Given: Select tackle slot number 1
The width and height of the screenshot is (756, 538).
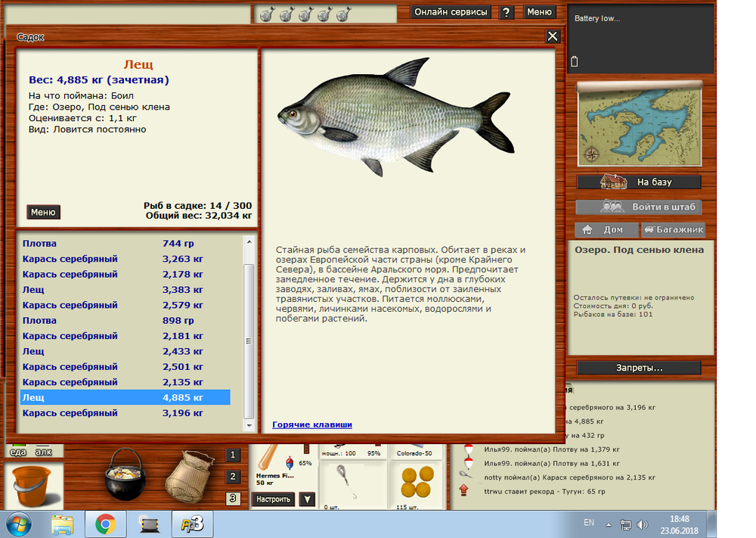Looking at the screenshot, I should 234,456.
